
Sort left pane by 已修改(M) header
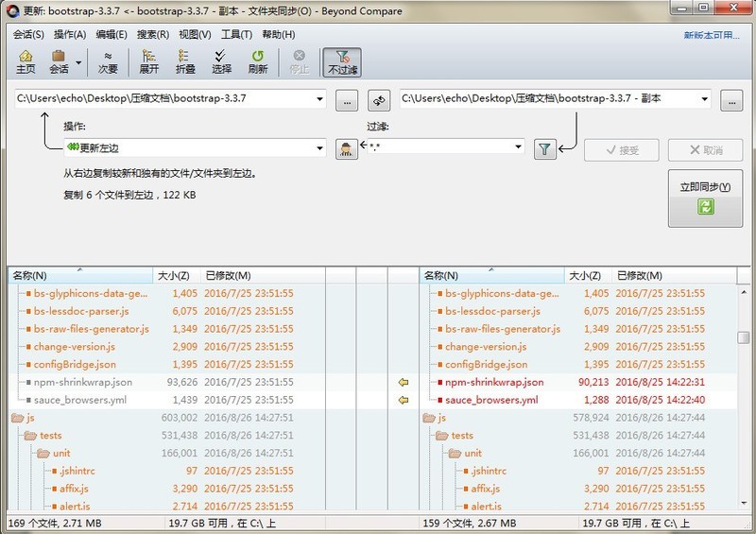coord(263,275)
